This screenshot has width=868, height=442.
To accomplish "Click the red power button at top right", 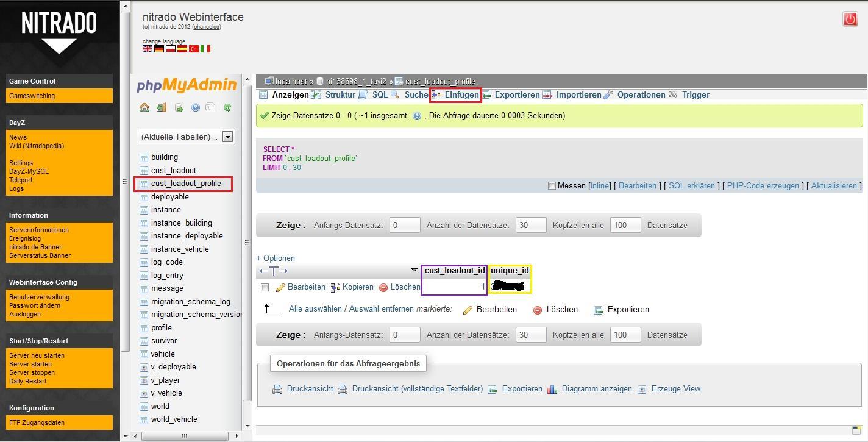I will (x=850, y=19).
